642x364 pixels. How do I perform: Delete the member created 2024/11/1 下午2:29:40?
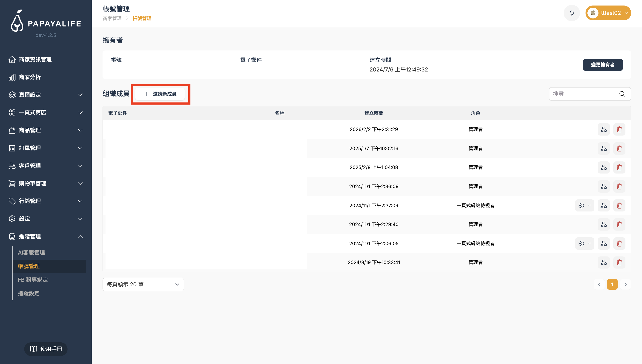click(x=619, y=224)
